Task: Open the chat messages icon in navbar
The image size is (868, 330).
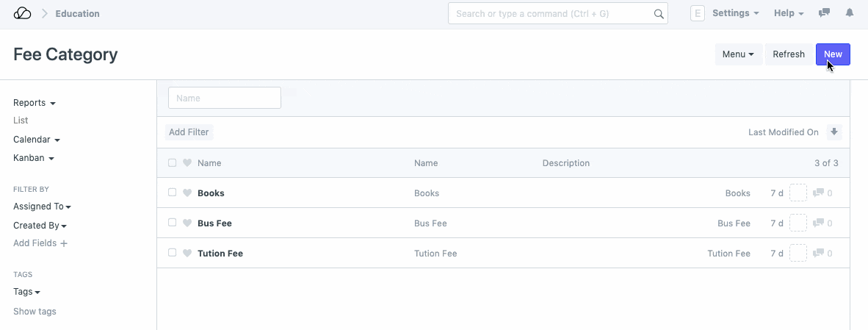Action: 825,13
